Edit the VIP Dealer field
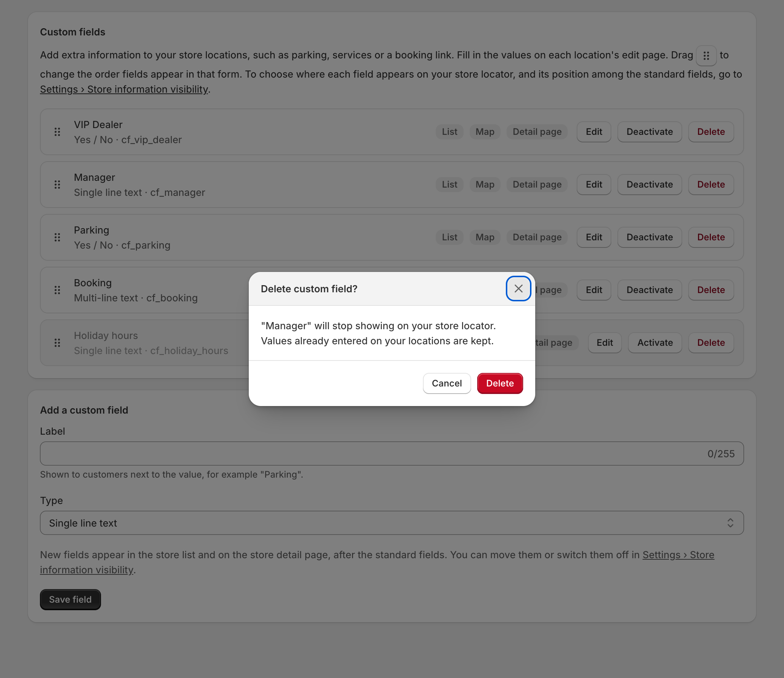 [594, 132]
